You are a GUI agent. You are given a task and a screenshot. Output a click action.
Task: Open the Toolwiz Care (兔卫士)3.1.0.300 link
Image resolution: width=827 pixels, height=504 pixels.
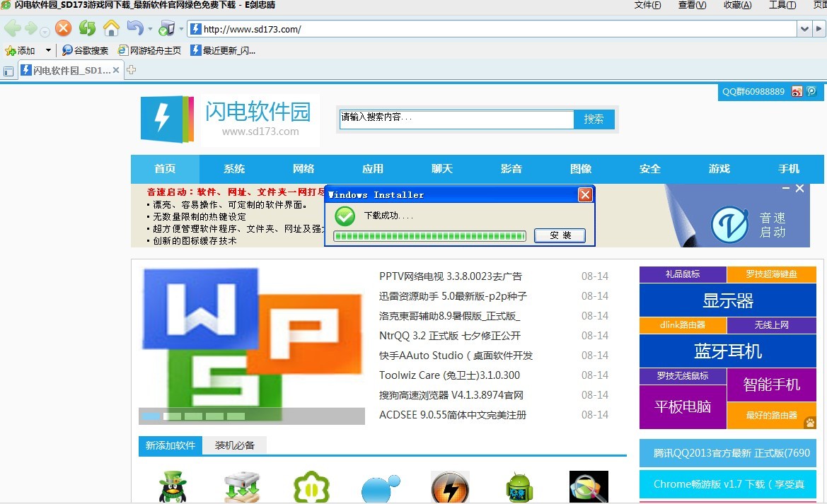click(x=449, y=375)
